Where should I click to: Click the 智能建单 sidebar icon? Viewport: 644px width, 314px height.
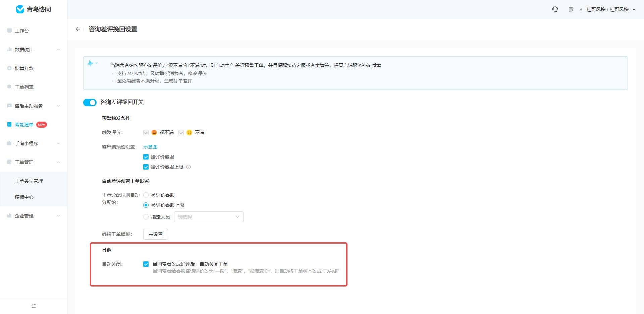[x=9, y=124]
